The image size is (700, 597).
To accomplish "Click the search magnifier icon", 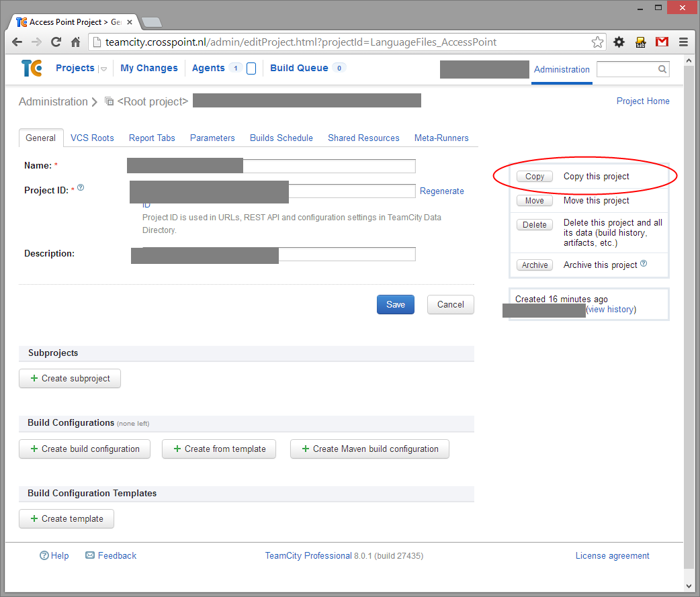I will point(662,69).
